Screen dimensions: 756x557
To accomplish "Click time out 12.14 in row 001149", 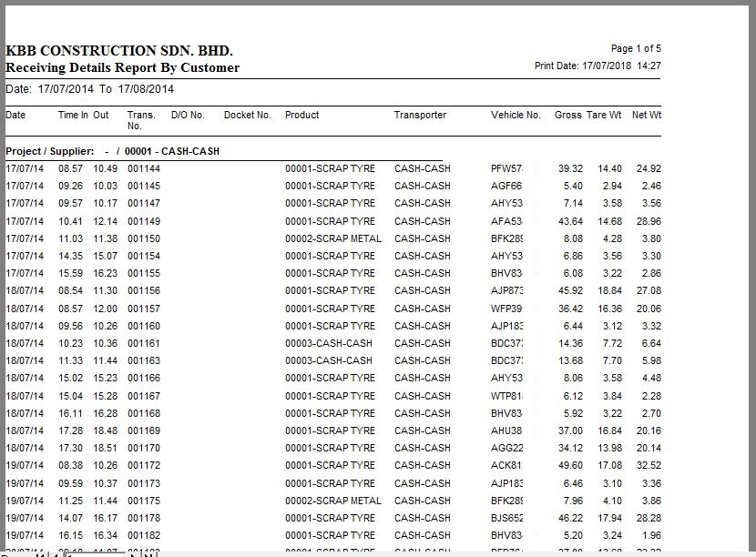I will [105, 222].
